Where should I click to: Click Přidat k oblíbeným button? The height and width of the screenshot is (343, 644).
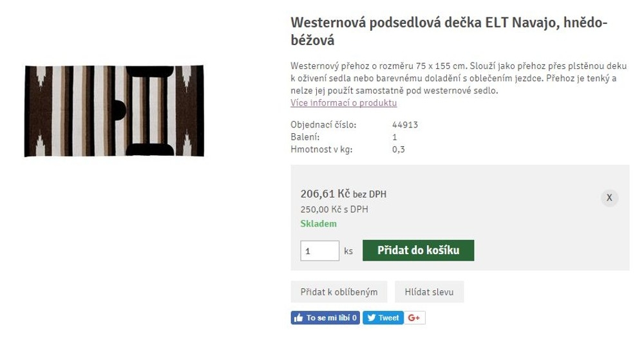coord(339,292)
